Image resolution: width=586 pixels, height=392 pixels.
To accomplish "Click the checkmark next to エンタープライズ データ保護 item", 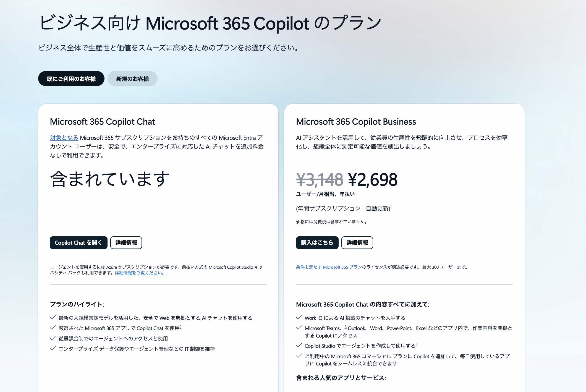I will (x=53, y=349).
